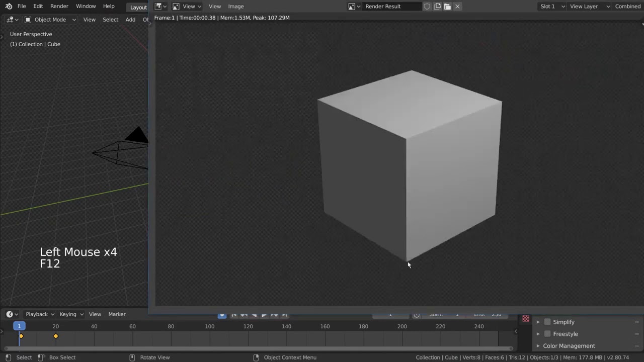The width and height of the screenshot is (644, 362).
Task: Open the Render menu
Action: click(59, 6)
